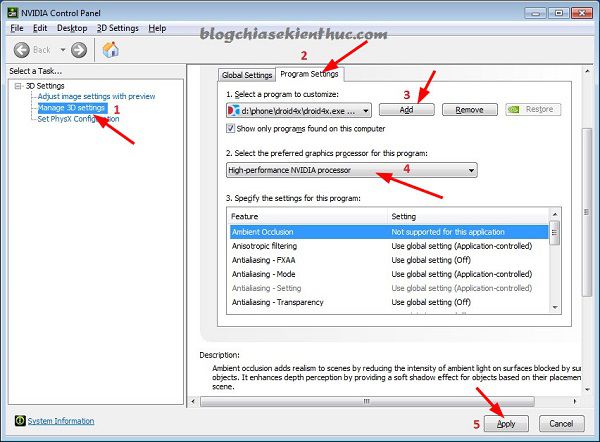Open the System Information link
This screenshot has width=600, height=442.
(x=61, y=421)
